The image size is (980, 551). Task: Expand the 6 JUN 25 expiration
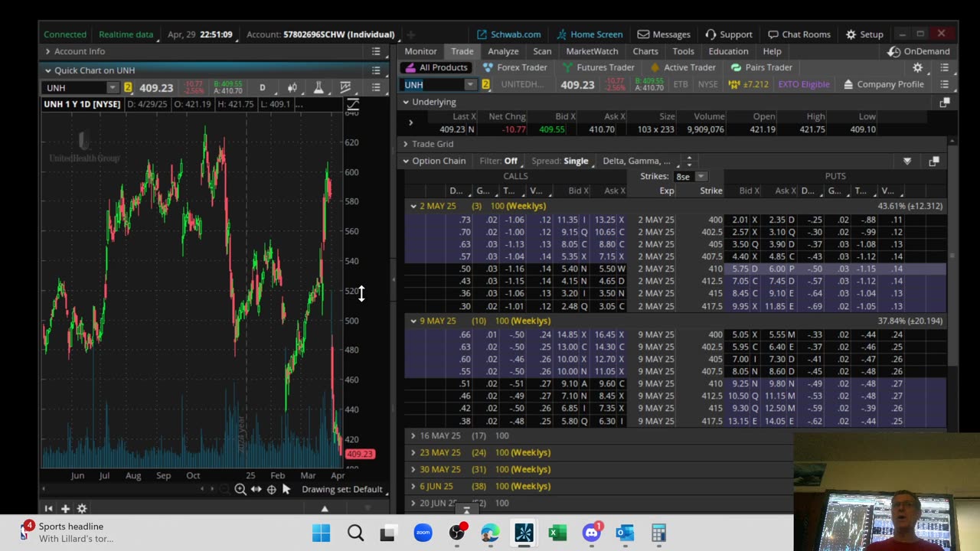[413, 486]
